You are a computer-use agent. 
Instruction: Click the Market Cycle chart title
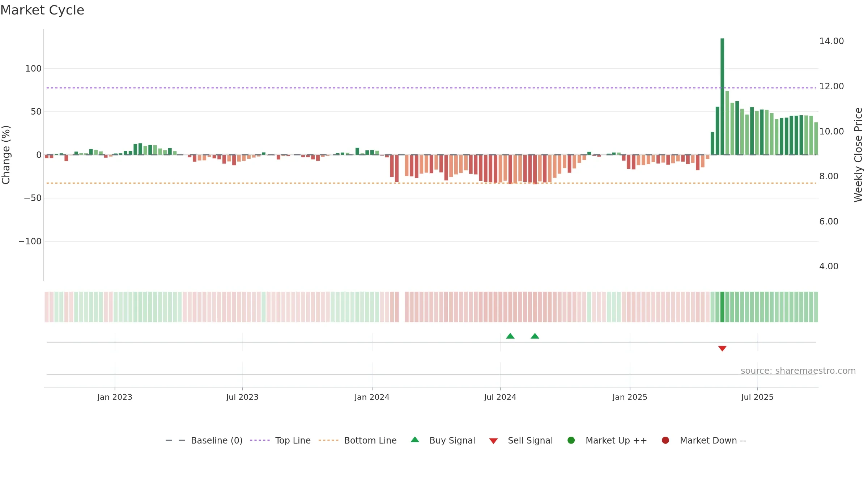42,10
